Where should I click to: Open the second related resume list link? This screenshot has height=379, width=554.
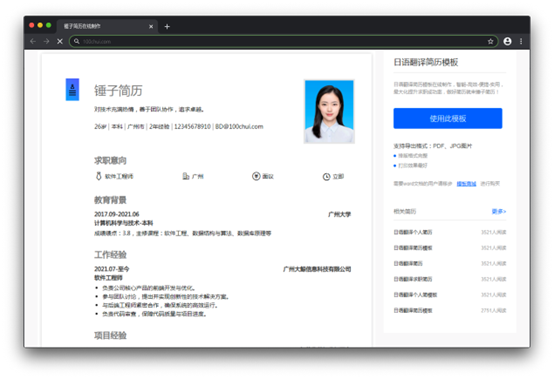[413, 248]
